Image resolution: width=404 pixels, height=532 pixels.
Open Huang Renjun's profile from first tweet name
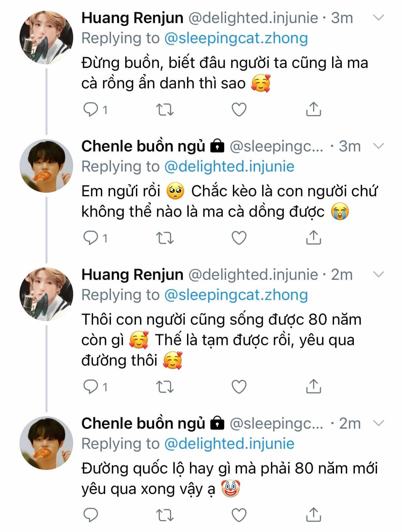pos(132,18)
